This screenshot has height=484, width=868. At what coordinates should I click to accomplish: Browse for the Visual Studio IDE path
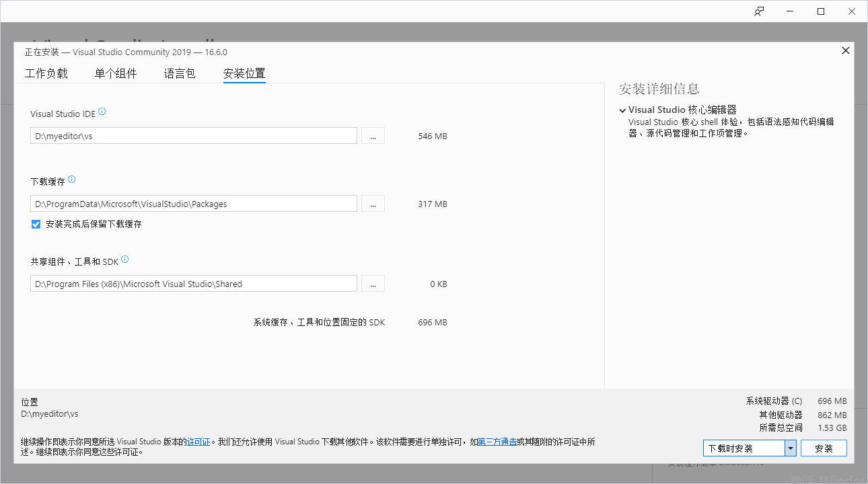coord(373,136)
